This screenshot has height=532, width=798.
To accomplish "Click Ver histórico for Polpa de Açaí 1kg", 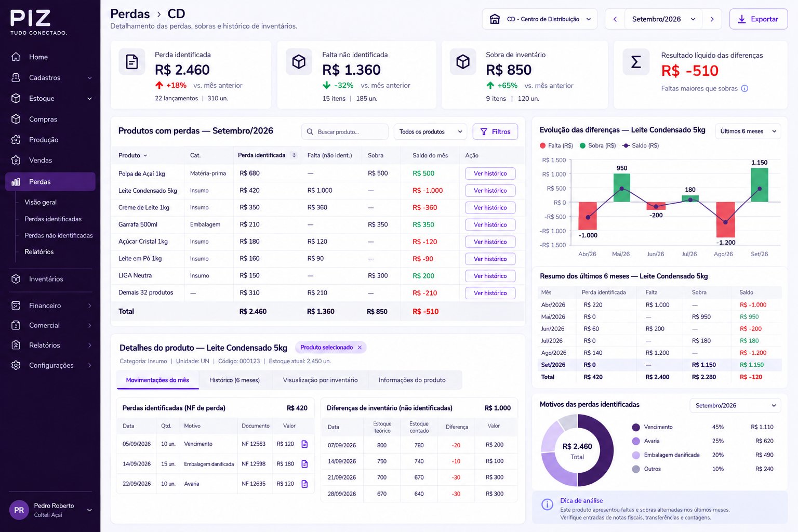I will [x=490, y=174].
